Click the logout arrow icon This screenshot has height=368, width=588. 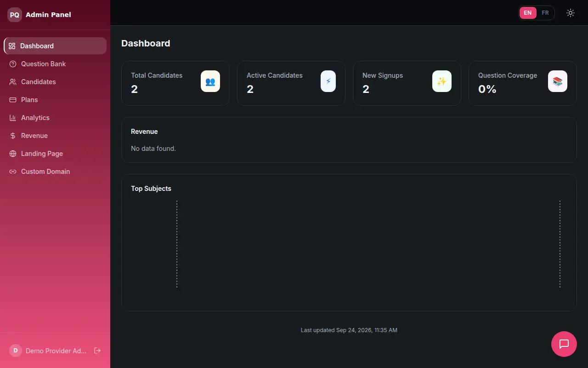[97, 351]
